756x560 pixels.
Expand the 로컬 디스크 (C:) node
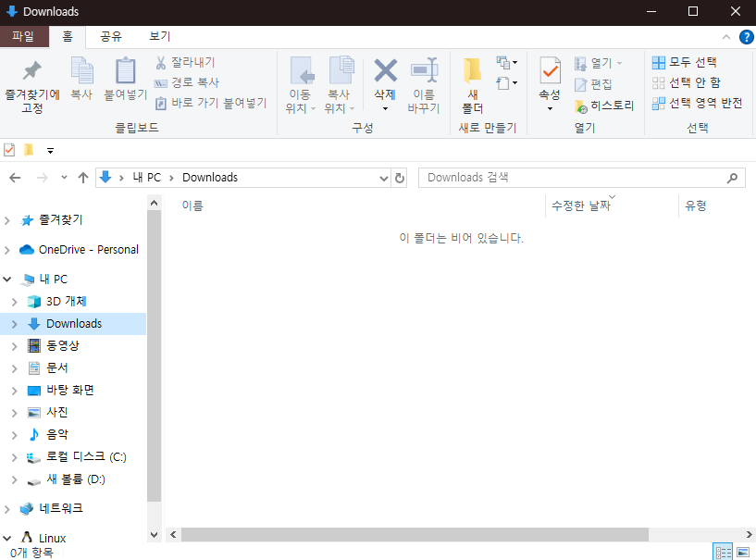[x=15, y=457]
